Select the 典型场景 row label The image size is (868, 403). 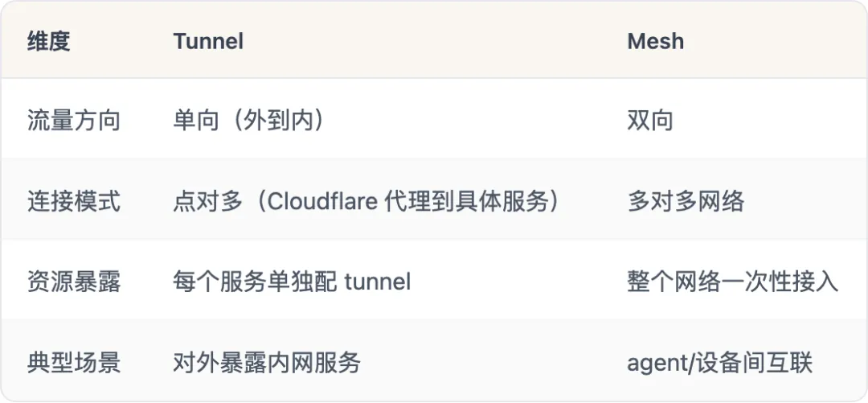click(73, 362)
